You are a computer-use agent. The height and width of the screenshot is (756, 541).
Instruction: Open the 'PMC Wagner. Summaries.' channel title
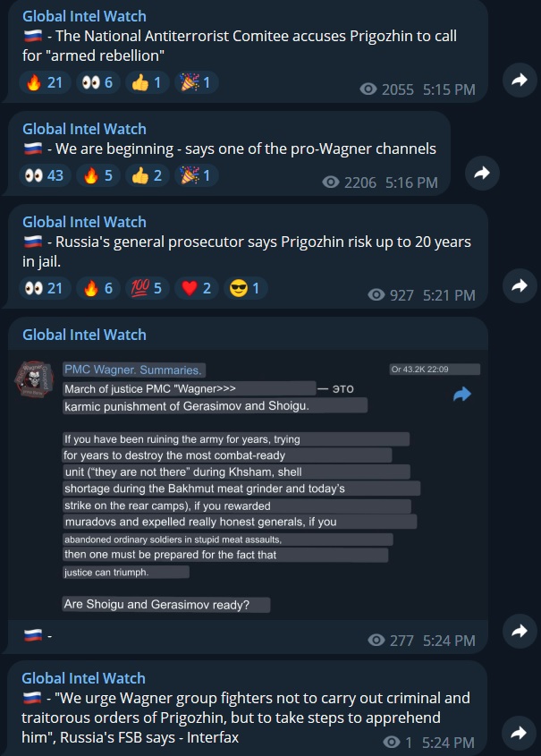pyautogui.click(x=133, y=370)
